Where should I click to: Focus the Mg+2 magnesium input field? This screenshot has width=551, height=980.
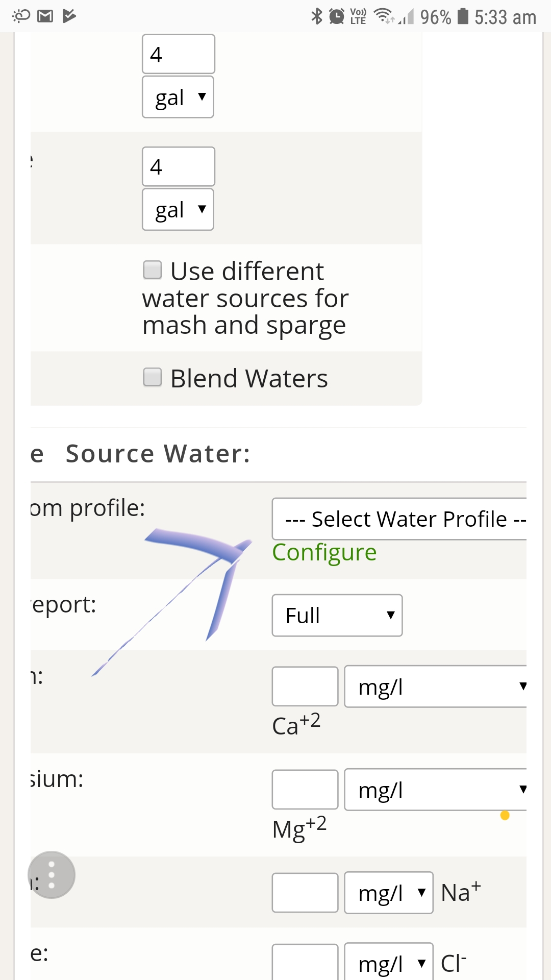point(305,790)
